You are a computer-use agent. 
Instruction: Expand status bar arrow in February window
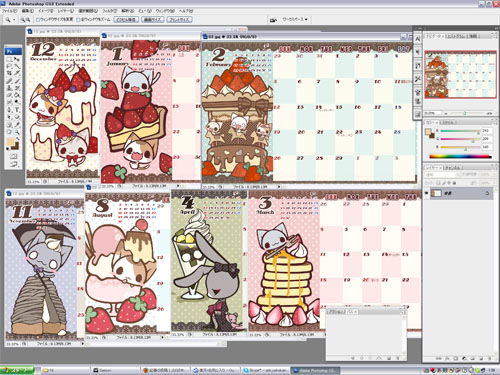pyautogui.click(x=279, y=187)
